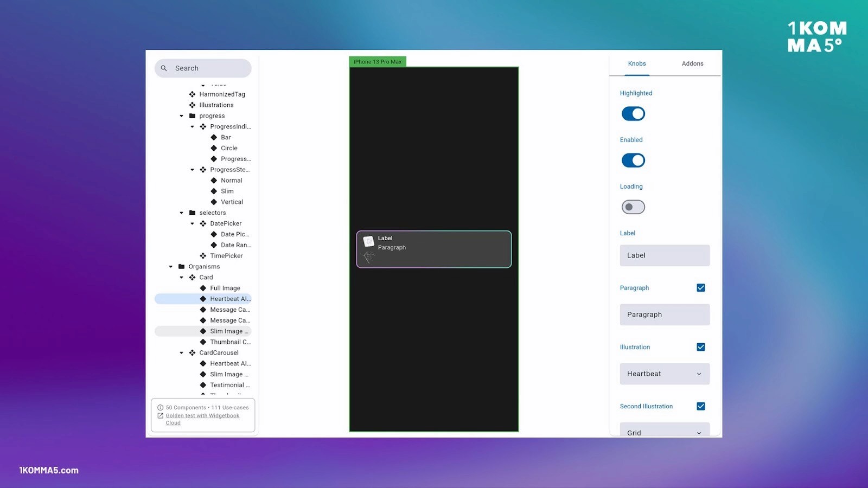
Task: Open the Heartbeat illustration dropdown
Action: (664, 374)
